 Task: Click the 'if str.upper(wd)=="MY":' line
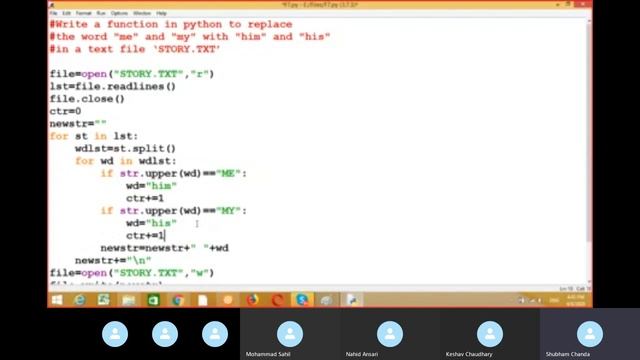click(173, 211)
